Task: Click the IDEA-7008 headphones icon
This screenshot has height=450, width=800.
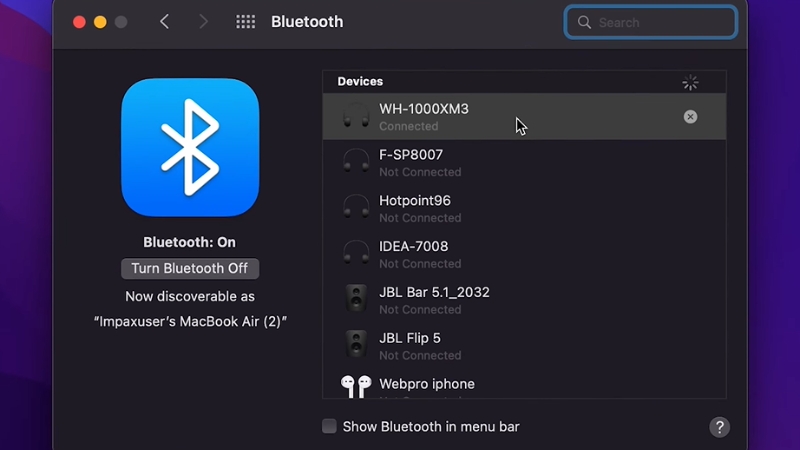Action: click(x=356, y=254)
